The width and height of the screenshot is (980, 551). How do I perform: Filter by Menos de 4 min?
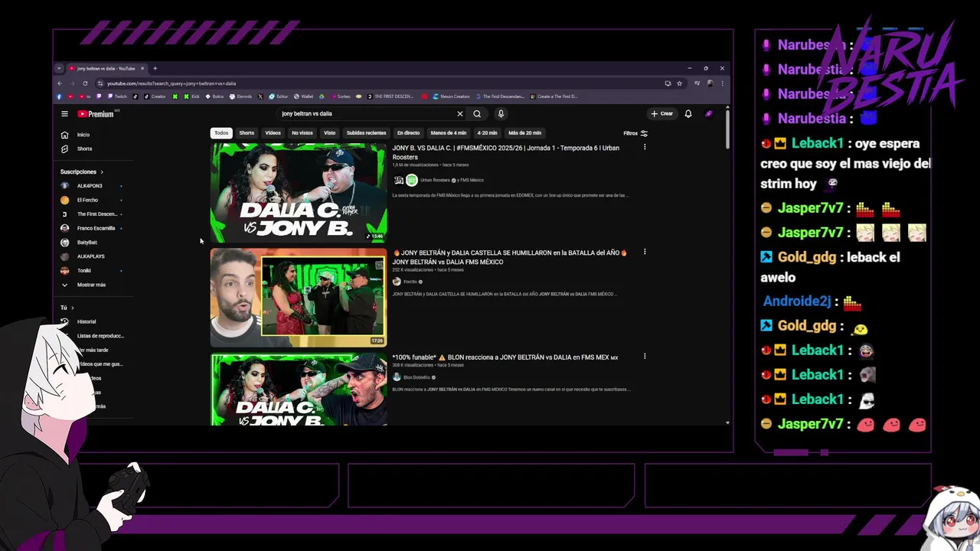click(449, 133)
